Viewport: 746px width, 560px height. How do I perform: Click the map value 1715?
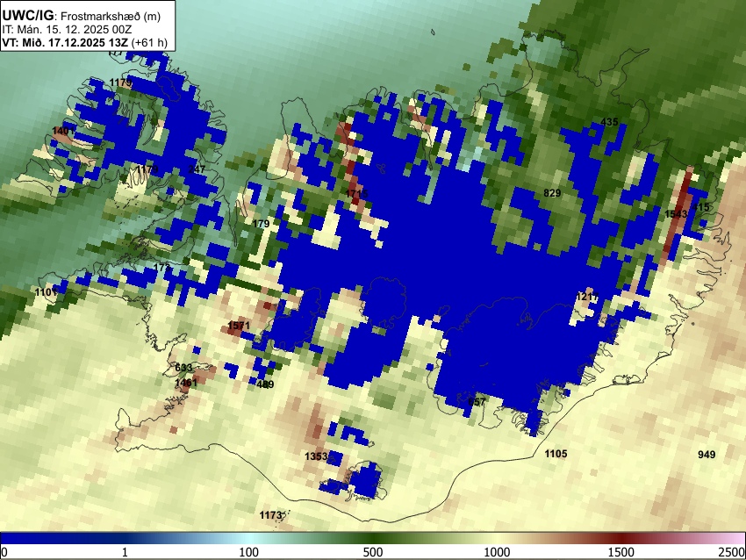[357, 194]
